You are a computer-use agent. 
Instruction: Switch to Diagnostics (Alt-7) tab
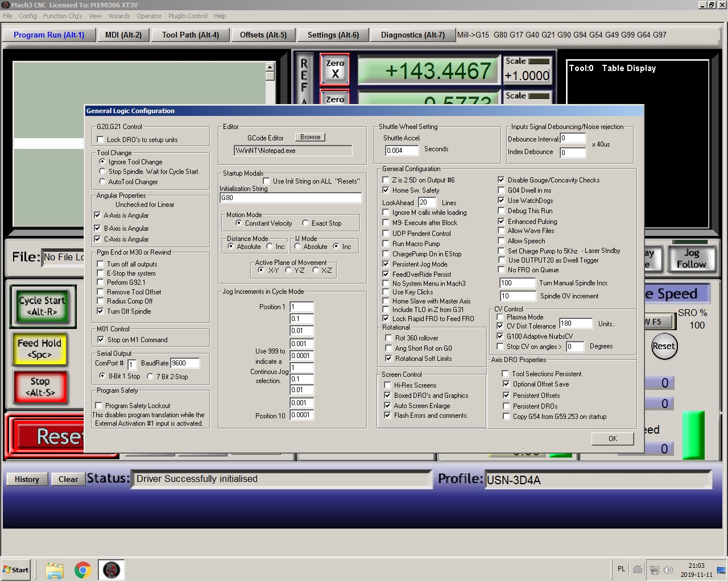pyautogui.click(x=413, y=35)
